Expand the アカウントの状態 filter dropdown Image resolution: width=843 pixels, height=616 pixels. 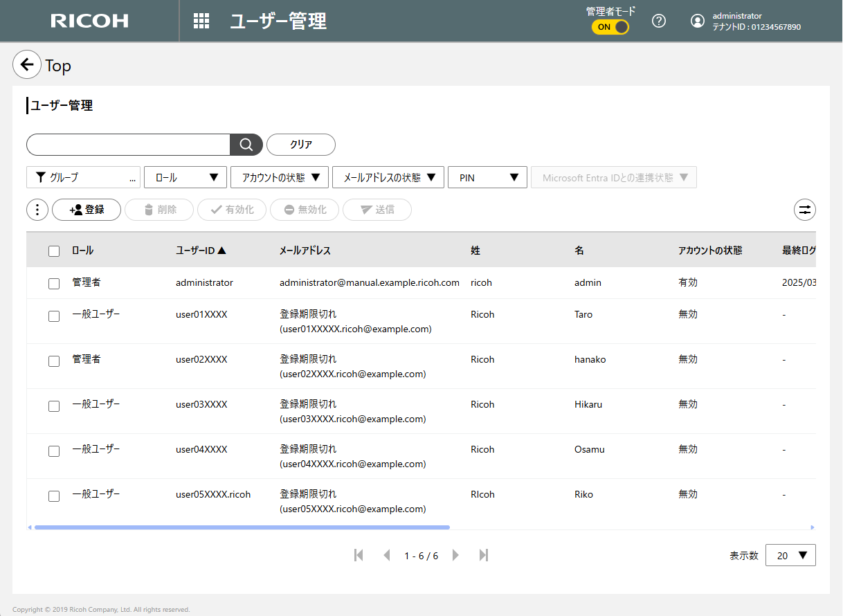[280, 177]
